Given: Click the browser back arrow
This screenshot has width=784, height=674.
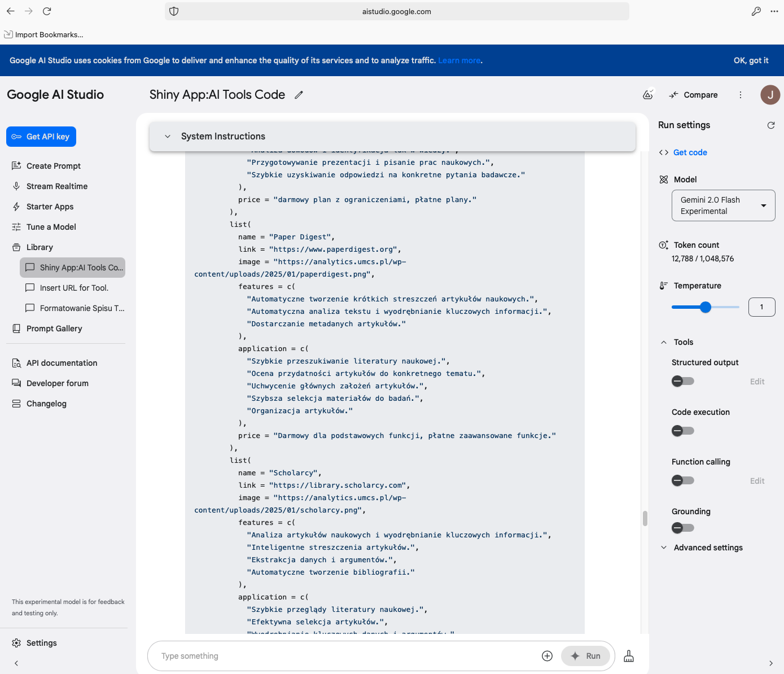Looking at the screenshot, I should [11, 11].
